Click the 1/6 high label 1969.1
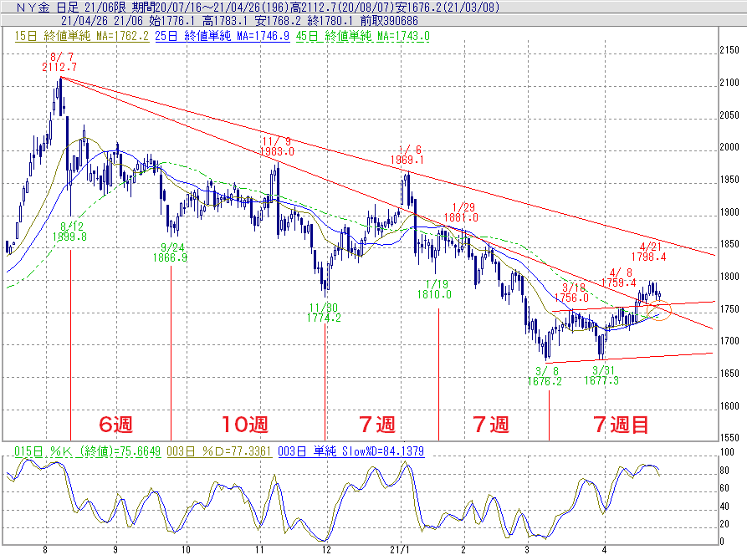The width and height of the screenshot is (747, 560). (x=407, y=159)
